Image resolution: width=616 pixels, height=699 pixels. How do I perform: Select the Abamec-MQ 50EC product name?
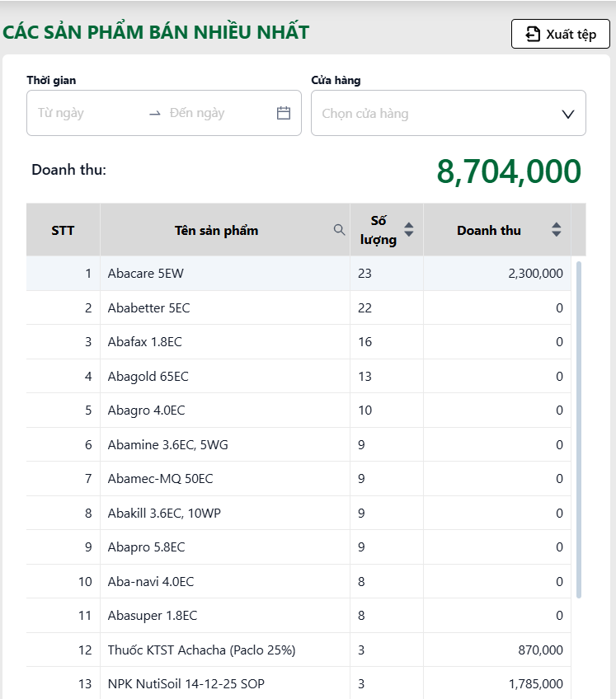tap(160, 479)
